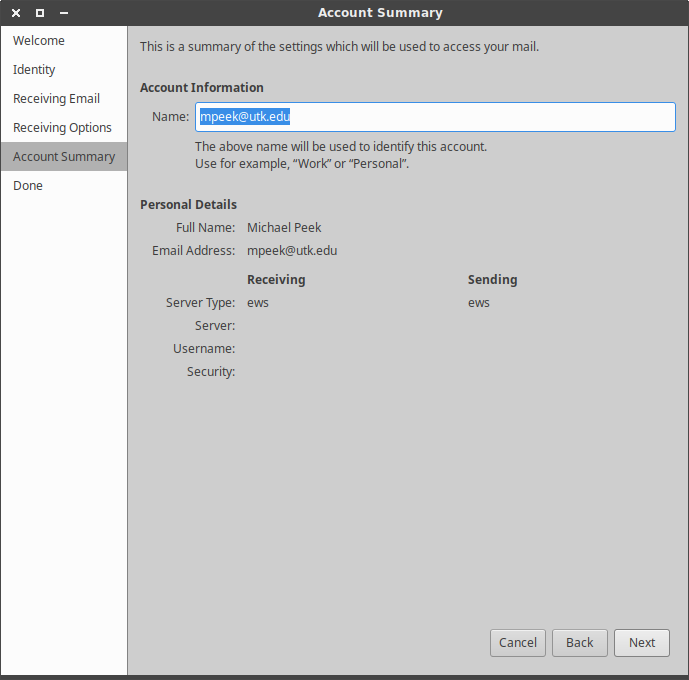Screen dimensions: 689x680
Task: Open the Receiving Email step
Action: pos(56,99)
